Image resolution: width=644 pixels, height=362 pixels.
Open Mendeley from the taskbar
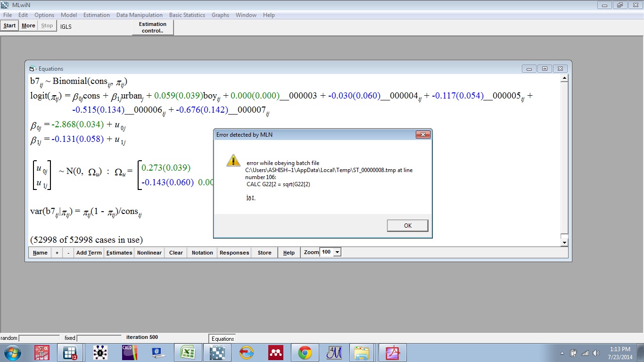pyautogui.click(x=275, y=353)
